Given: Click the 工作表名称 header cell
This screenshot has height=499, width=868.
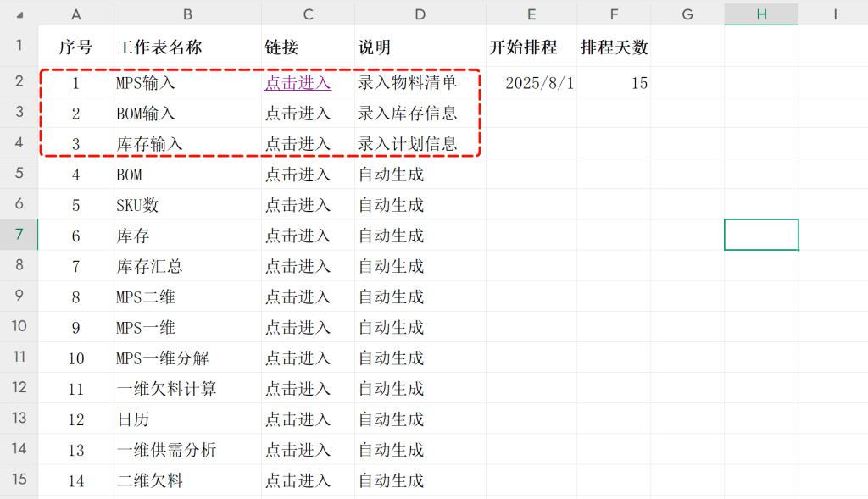Looking at the screenshot, I should pos(187,47).
